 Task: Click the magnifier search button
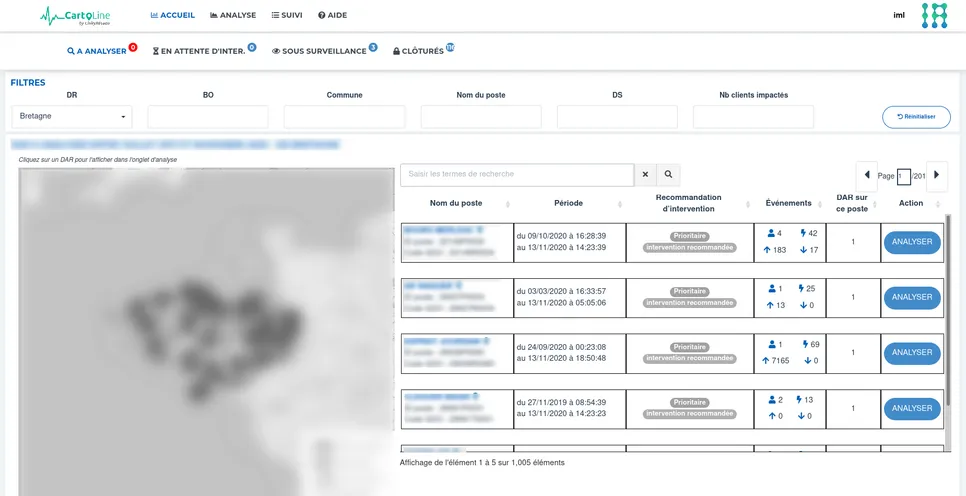click(668, 175)
